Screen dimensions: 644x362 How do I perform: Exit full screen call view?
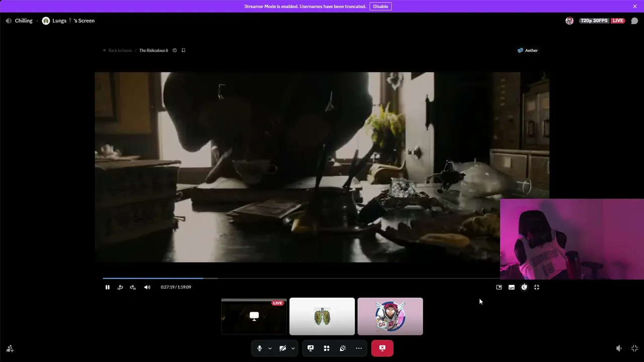tap(634, 348)
